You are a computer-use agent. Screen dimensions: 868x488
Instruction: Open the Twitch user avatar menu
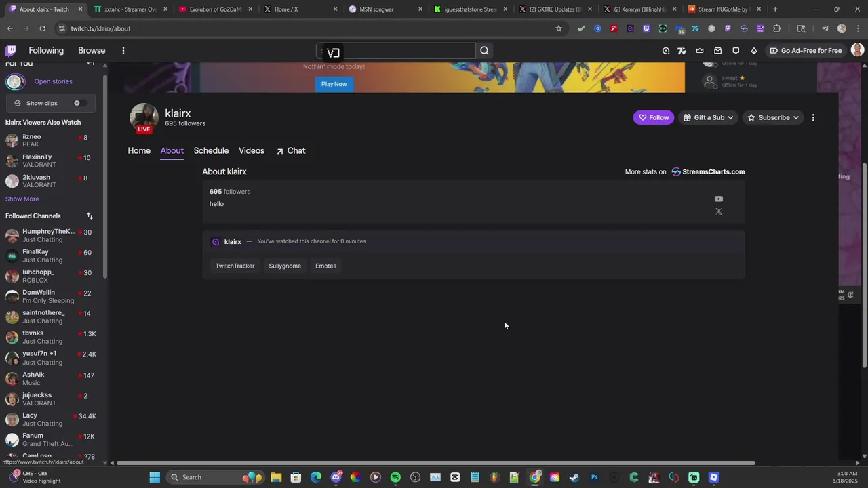(857, 50)
